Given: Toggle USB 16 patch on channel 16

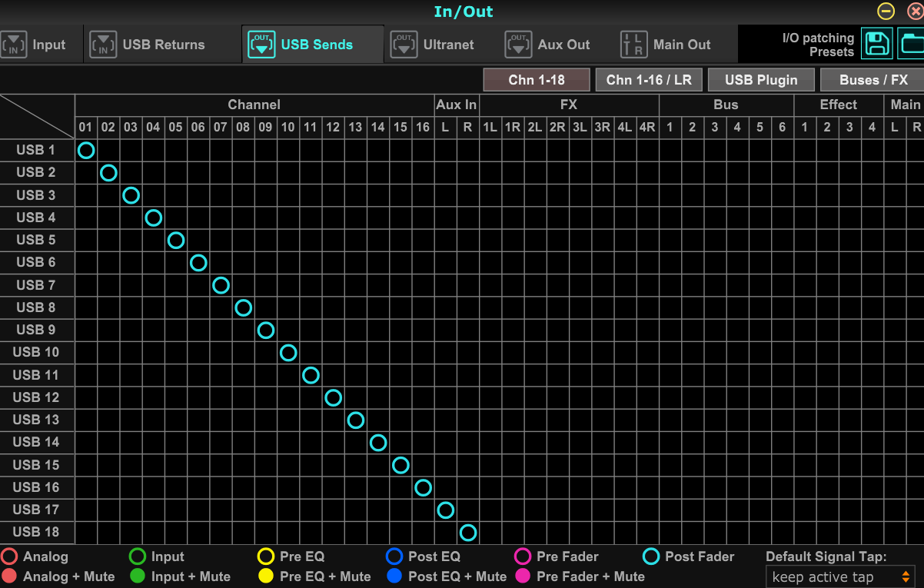Looking at the screenshot, I should [423, 487].
